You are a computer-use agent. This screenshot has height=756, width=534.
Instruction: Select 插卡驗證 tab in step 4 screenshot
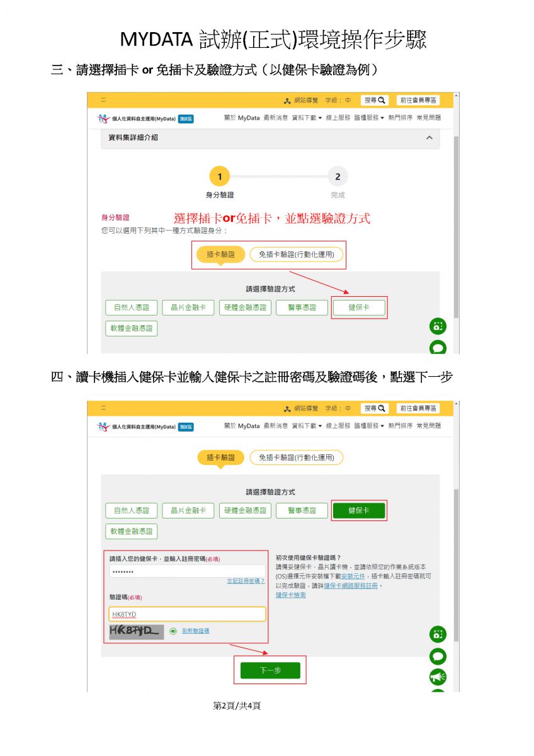tap(220, 457)
